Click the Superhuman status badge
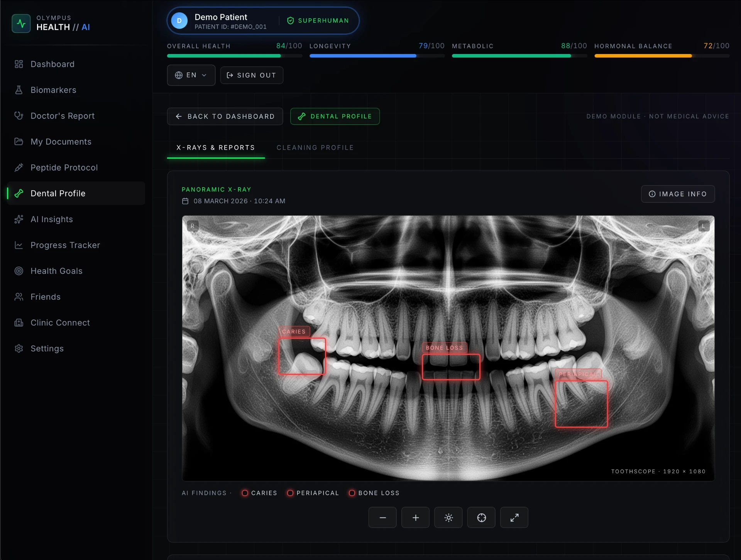Viewport: 741px width, 560px height. [x=318, y=21]
